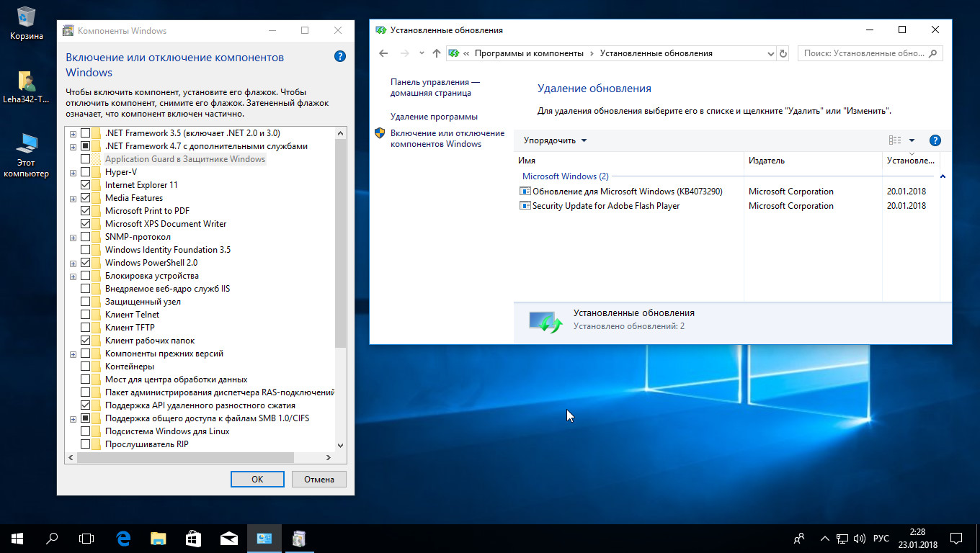This screenshot has height=553, width=980.
Task: Click the refresh icon beside the address bar
Action: 784,53
